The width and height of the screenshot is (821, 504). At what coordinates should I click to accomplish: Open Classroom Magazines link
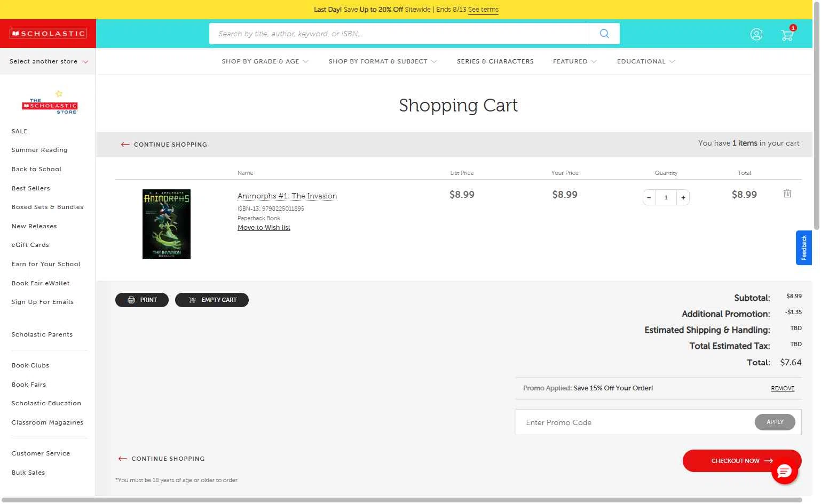(x=48, y=423)
